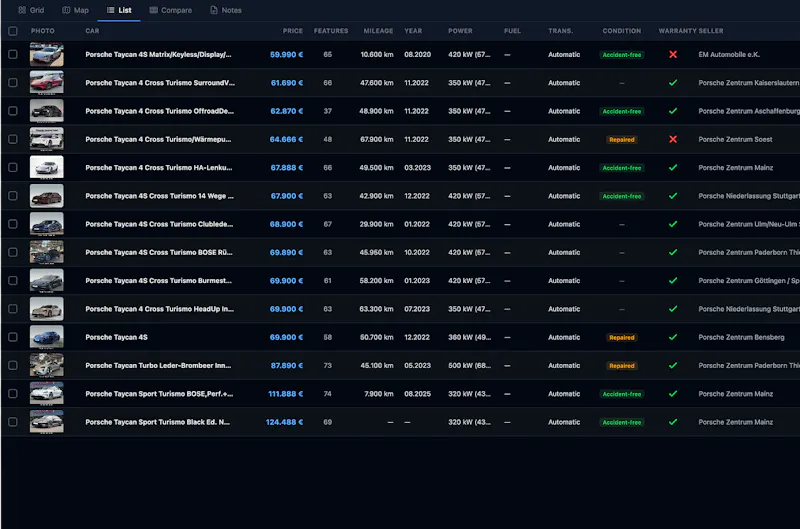Click Accident-free badge on the 59.990 € row
The image size is (800, 529).
pyautogui.click(x=621, y=55)
